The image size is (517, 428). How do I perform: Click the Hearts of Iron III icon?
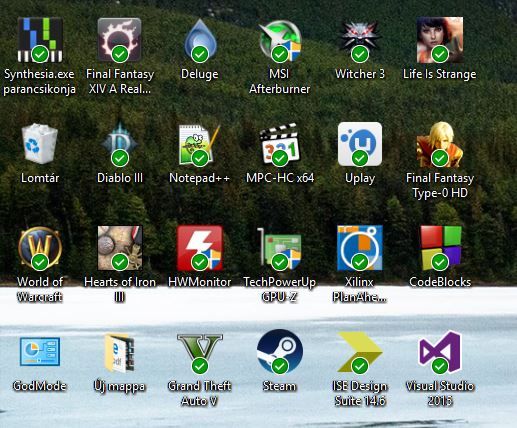[x=120, y=248]
